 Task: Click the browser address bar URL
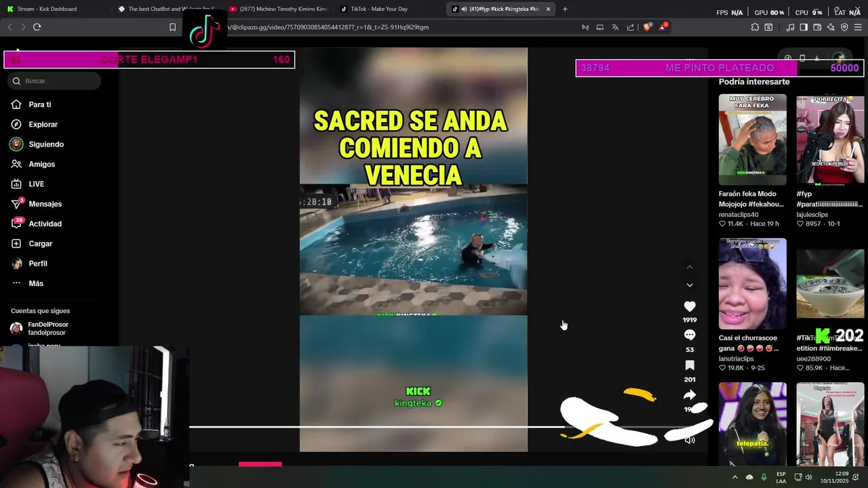click(x=327, y=27)
